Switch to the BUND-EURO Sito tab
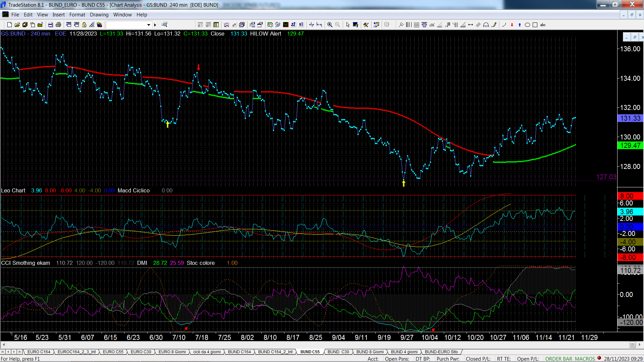This screenshot has width=644, height=362. [441, 352]
